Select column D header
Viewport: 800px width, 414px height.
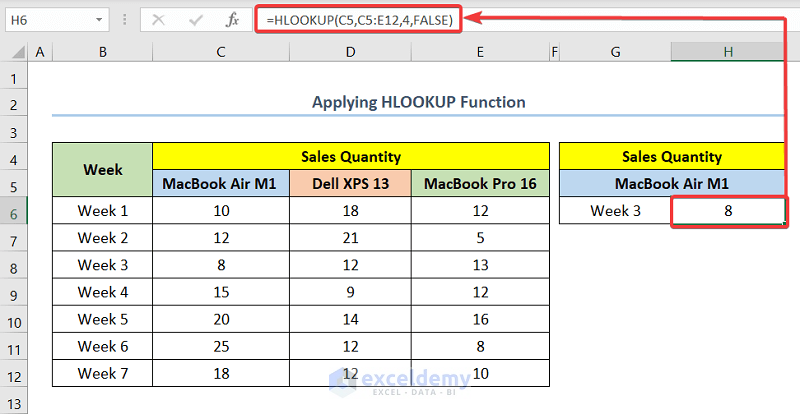pyautogui.click(x=350, y=52)
